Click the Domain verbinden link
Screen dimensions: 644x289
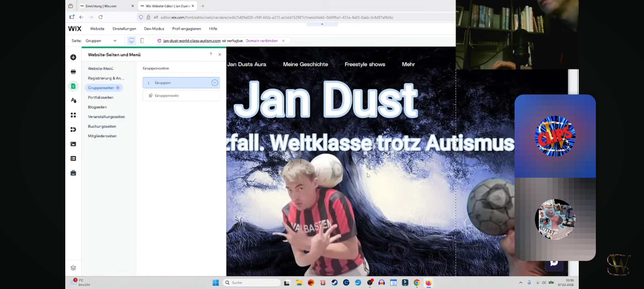[x=262, y=41]
